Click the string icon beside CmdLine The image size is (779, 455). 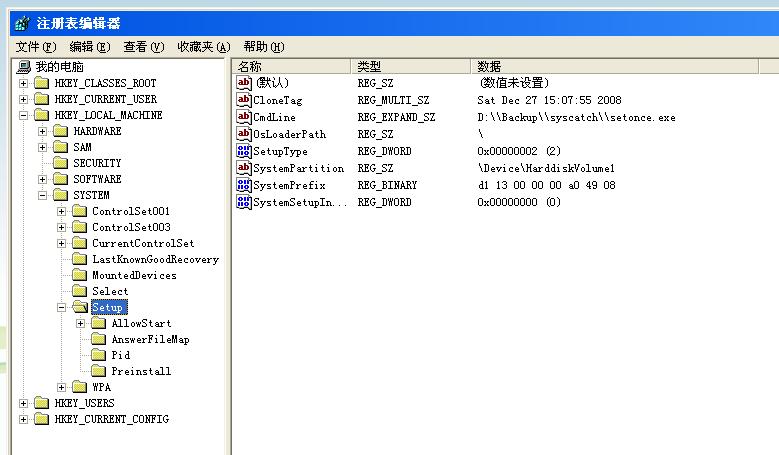[x=244, y=117]
